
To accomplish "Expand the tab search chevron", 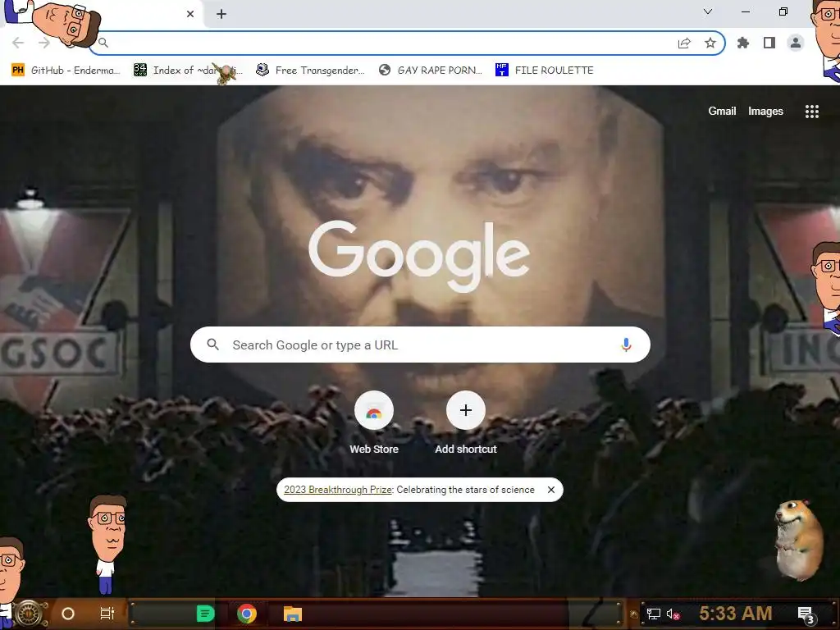I will 708,11.
